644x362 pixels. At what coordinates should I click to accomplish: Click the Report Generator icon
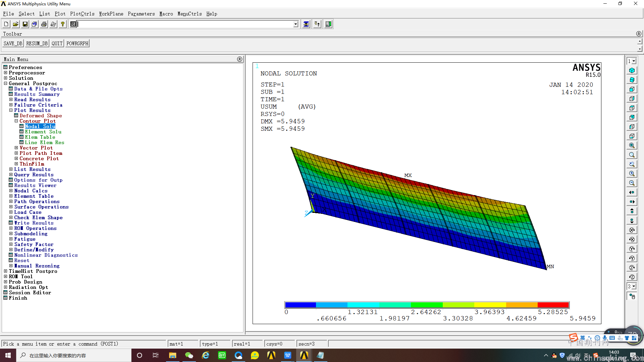click(x=53, y=24)
